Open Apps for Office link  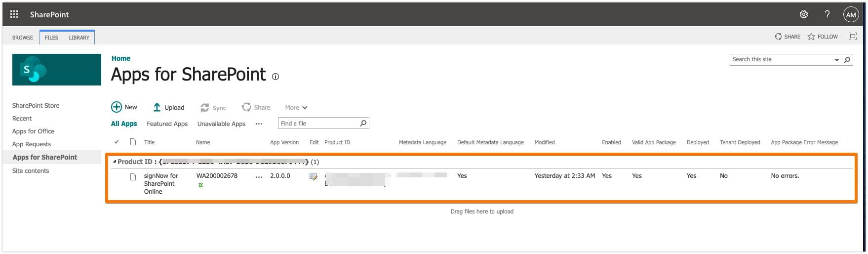pyautogui.click(x=33, y=131)
